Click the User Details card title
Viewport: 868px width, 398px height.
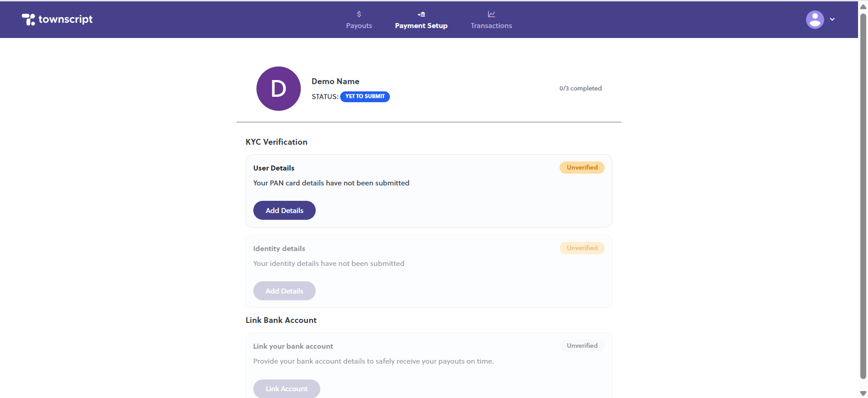coord(274,168)
